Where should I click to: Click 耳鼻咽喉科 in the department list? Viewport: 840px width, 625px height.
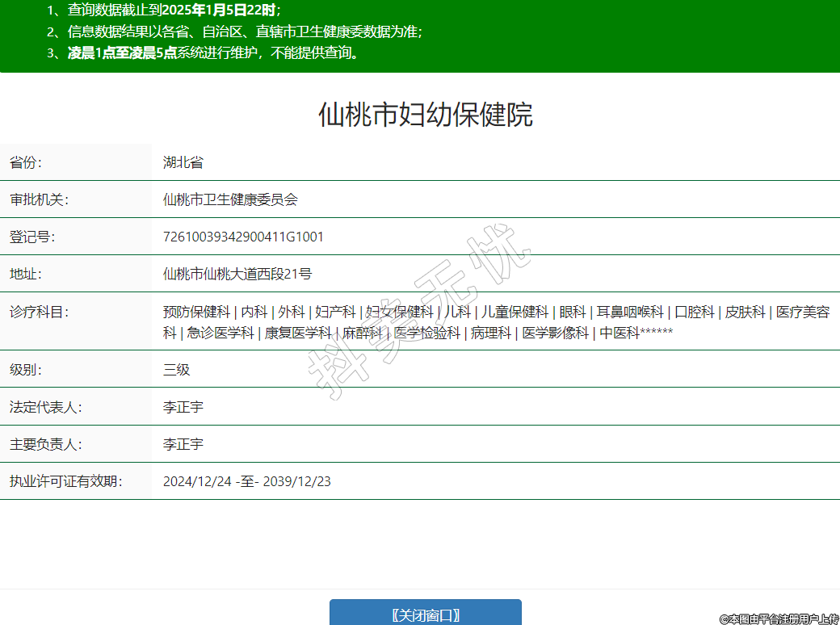click(630, 312)
